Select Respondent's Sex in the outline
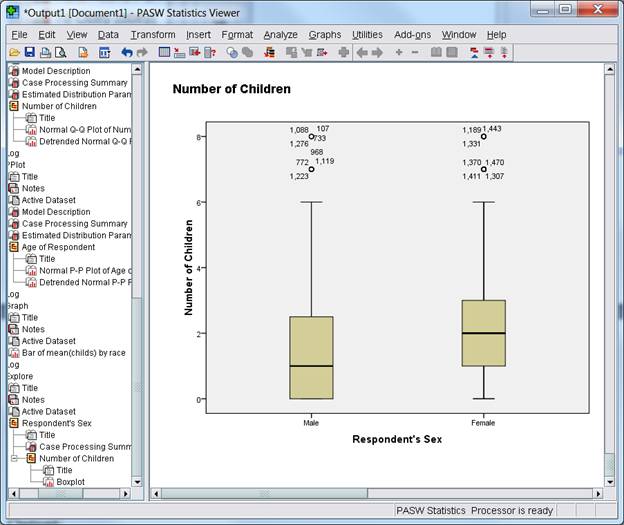The height and width of the screenshot is (525, 624). click(x=57, y=423)
